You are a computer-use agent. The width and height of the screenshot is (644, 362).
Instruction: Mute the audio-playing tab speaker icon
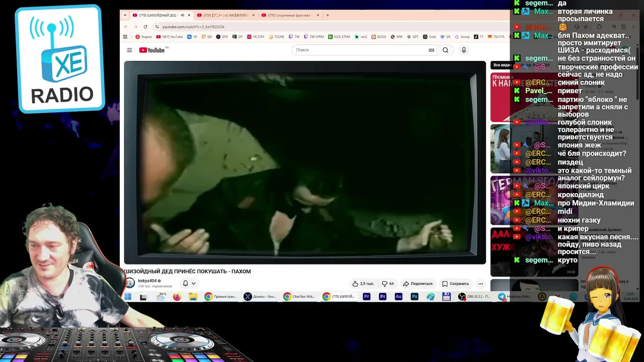(x=183, y=15)
